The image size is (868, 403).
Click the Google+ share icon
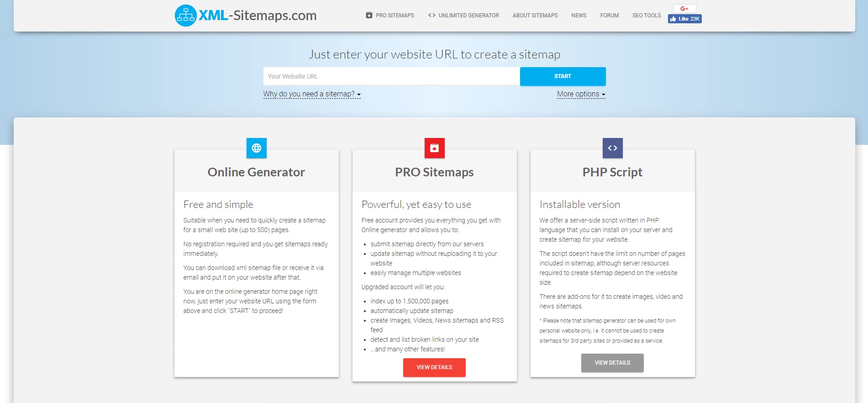(x=684, y=9)
